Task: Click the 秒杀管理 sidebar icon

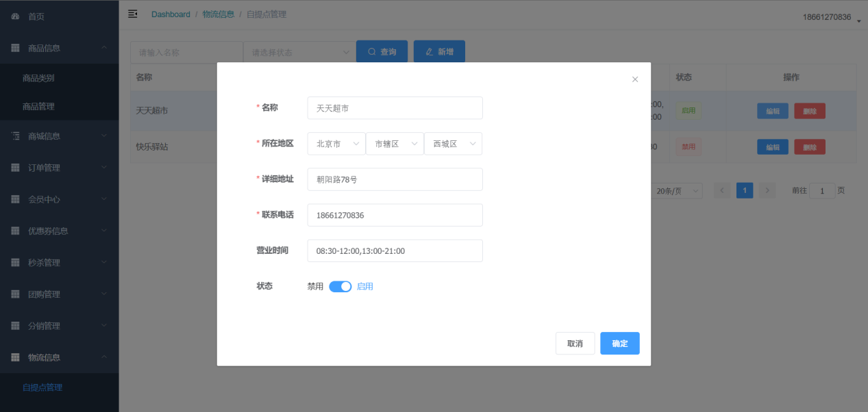Action: pyautogui.click(x=15, y=263)
